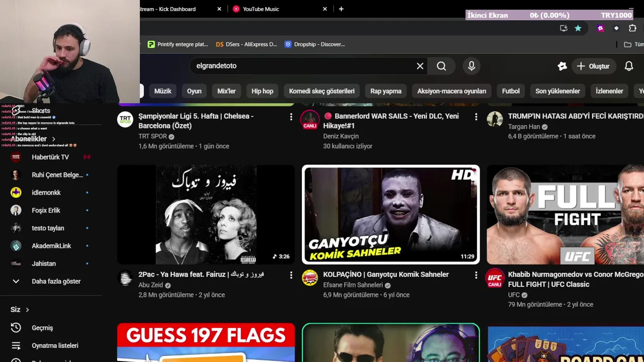Clear the search box with the X icon

click(x=420, y=66)
